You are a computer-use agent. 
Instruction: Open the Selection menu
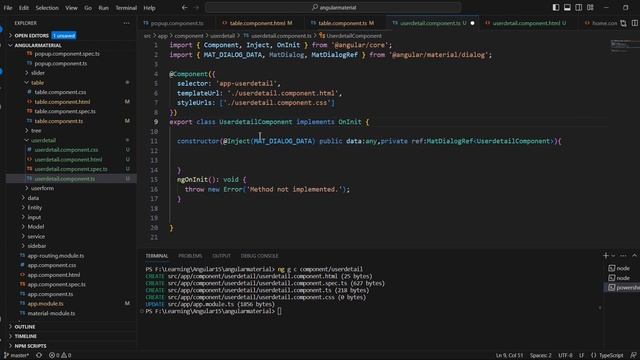(47, 7)
